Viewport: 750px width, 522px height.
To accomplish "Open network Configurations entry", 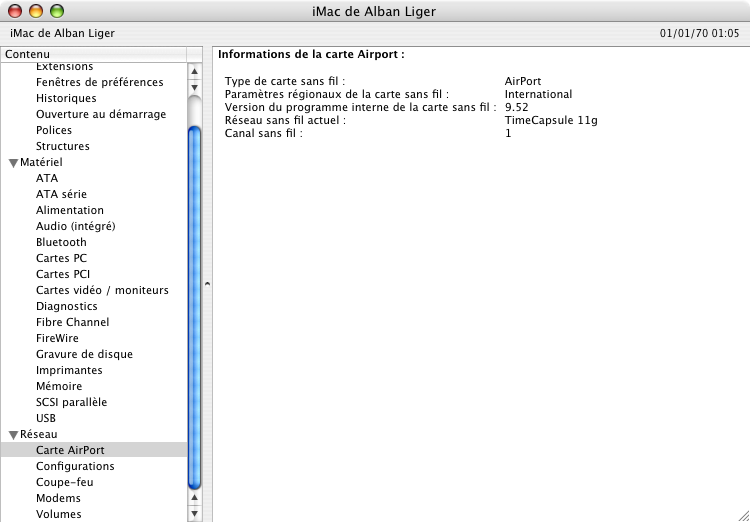I will [x=75, y=466].
